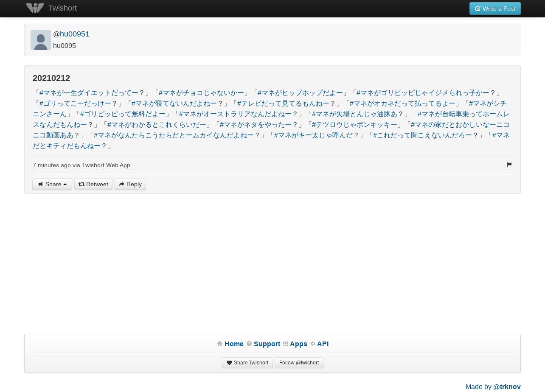Image resolution: width=545 pixels, height=392 pixels.
Task: Open the Twishort brand name link
Action: point(62,8)
